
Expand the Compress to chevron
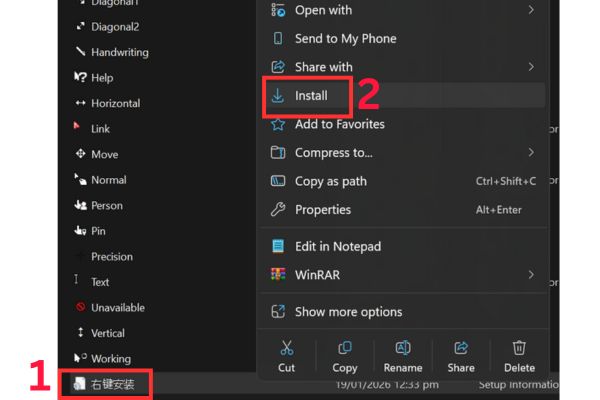[531, 153]
